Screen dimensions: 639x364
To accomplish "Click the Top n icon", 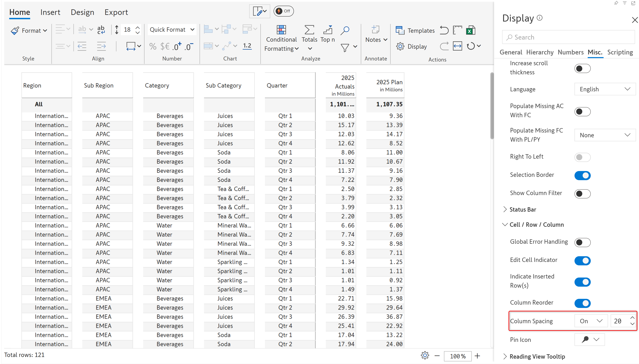I will (328, 30).
